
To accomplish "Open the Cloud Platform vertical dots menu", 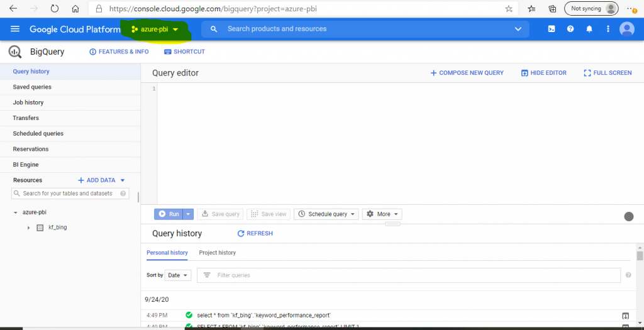I will point(608,29).
